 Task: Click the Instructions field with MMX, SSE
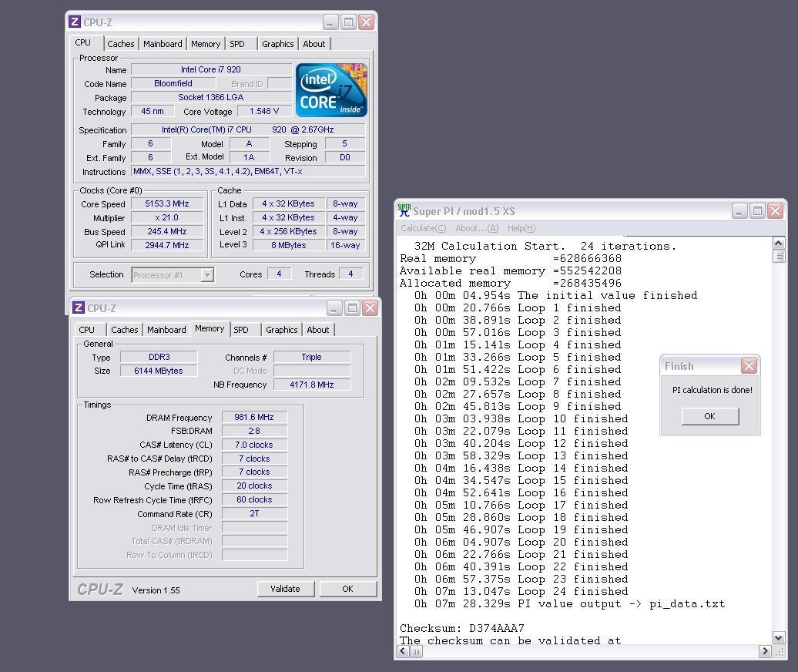click(248, 172)
